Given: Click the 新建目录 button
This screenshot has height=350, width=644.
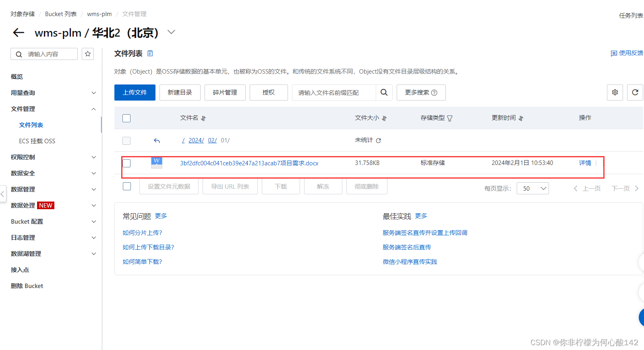Looking at the screenshot, I should tap(180, 93).
